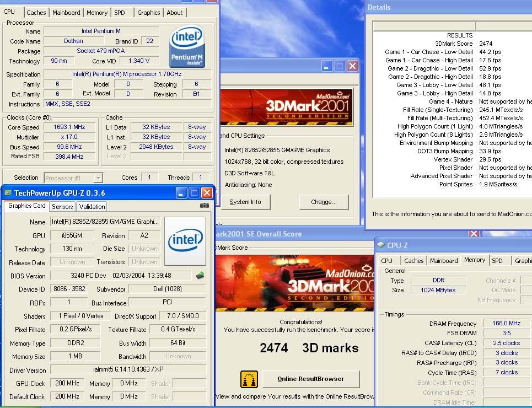Click the Instructions MMX, SSE, SSE2 field
This screenshot has height=408, width=532.
[x=127, y=104]
